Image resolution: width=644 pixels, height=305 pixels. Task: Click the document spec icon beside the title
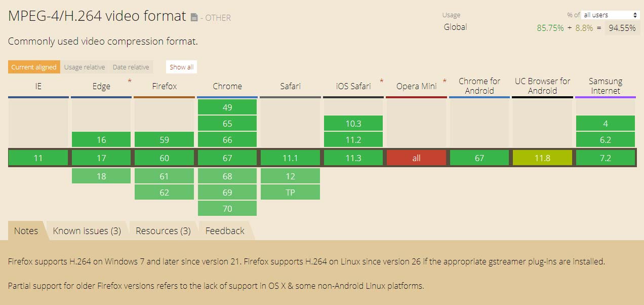pos(194,17)
